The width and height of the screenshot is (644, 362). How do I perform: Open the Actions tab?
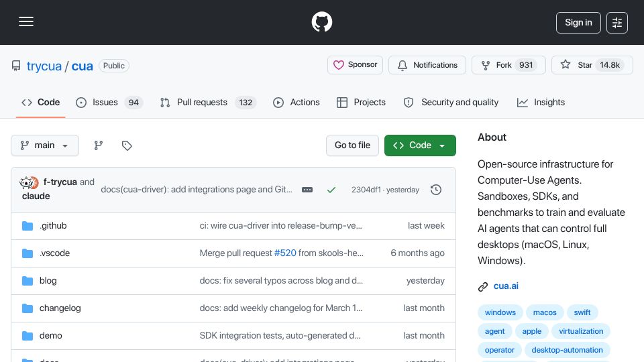tap(296, 102)
